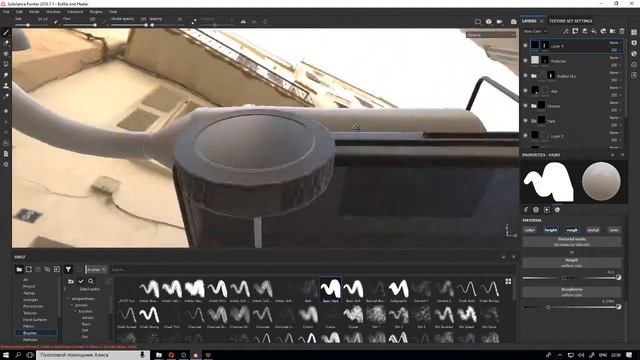Hide the Protector layer eye icon
The height and width of the screenshot is (360, 640).
(x=525, y=61)
